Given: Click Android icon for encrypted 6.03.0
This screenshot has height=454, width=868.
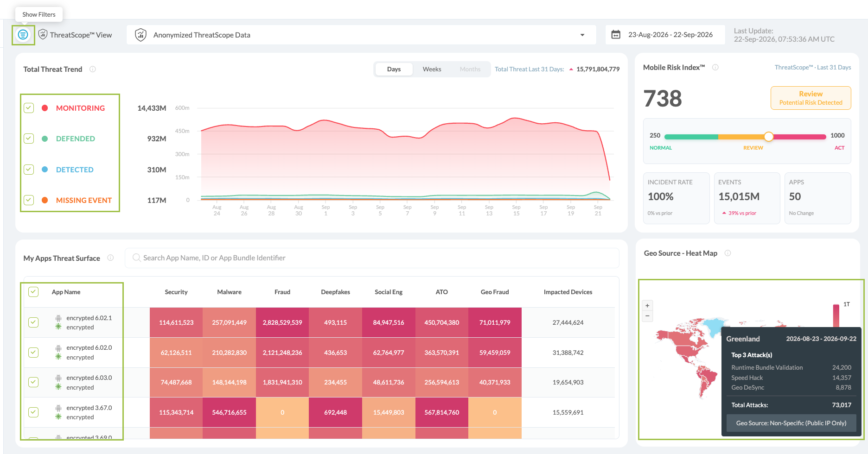Looking at the screenshot, I should 58,378.
